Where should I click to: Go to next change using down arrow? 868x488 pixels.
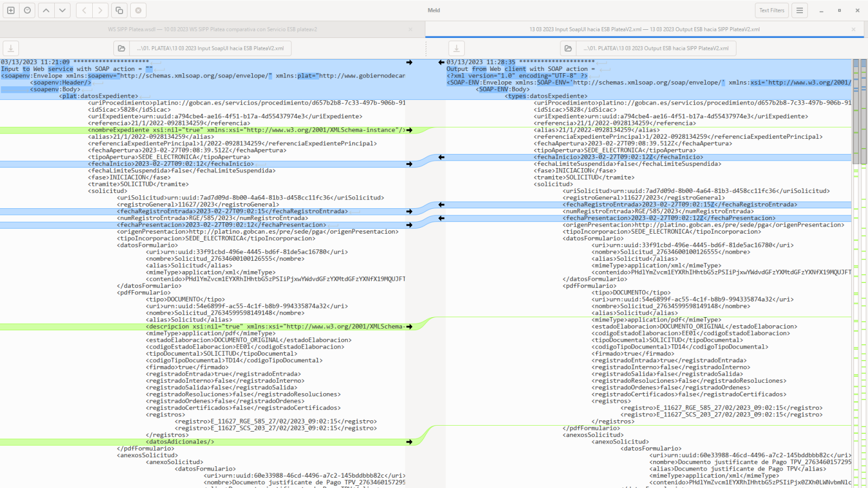62,10
